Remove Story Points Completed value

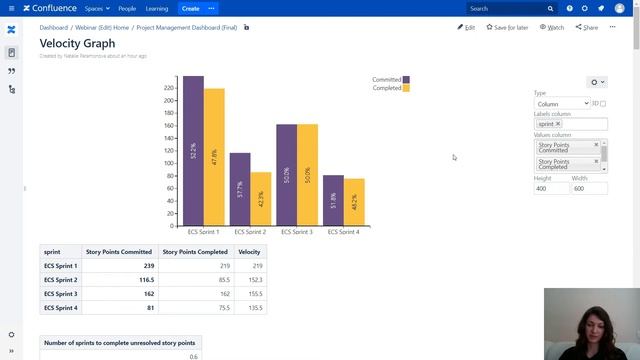[596, 162]
